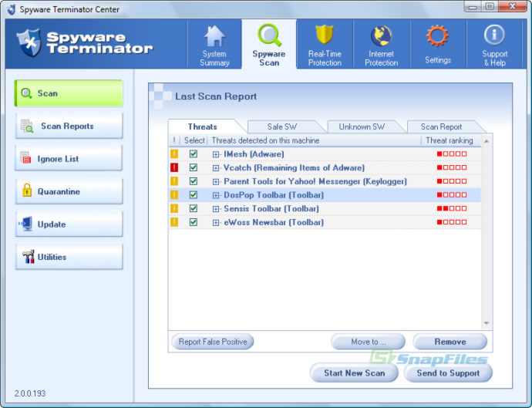Open Internet Protection globe icon
Screen dimensions: 532x408
pos(382,35)
